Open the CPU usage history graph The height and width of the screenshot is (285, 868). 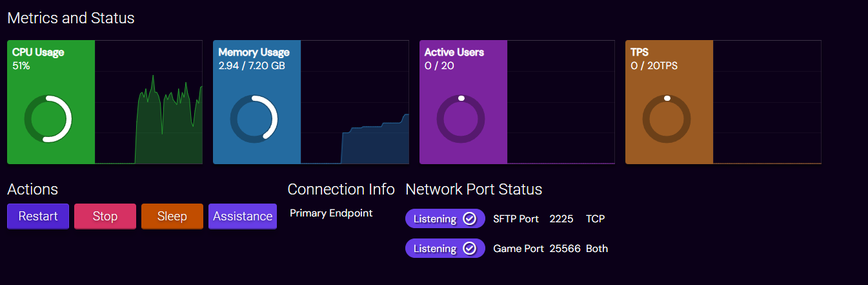(x=148, y=102)
